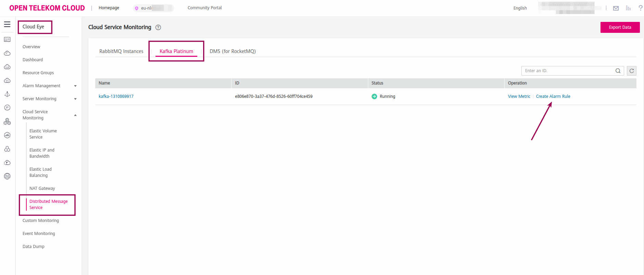
Task: Open the DNS globe icon in sidebar
Action: (x=7, y=176)
